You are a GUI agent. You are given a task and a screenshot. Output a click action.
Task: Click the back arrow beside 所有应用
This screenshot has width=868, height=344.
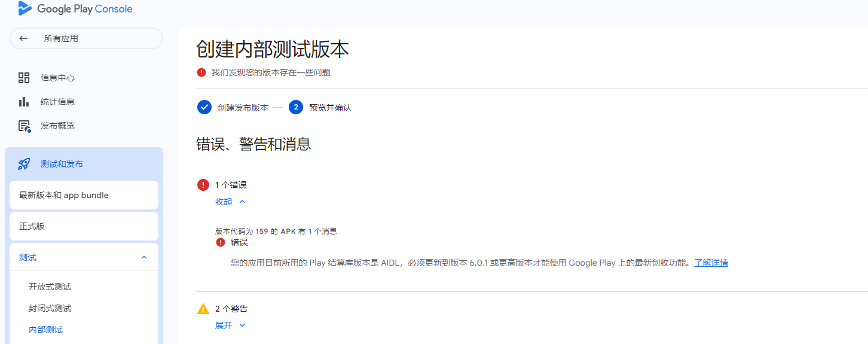tap(23, 38)
